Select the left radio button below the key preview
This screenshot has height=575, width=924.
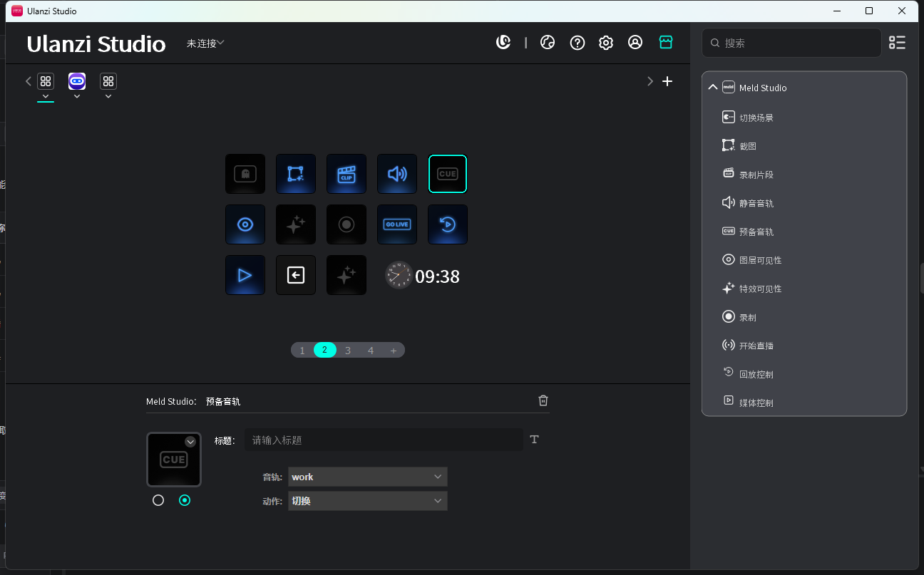(158, 500)
